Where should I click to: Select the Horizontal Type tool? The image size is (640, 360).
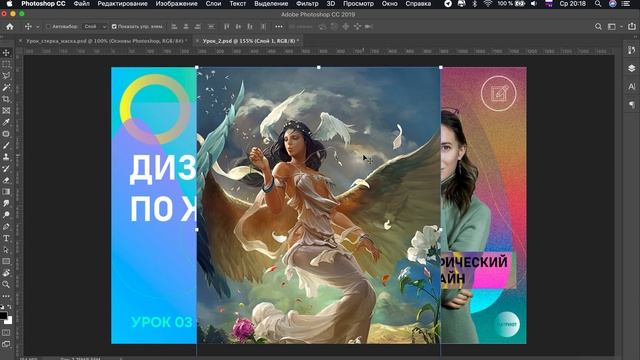click(6, 238)
